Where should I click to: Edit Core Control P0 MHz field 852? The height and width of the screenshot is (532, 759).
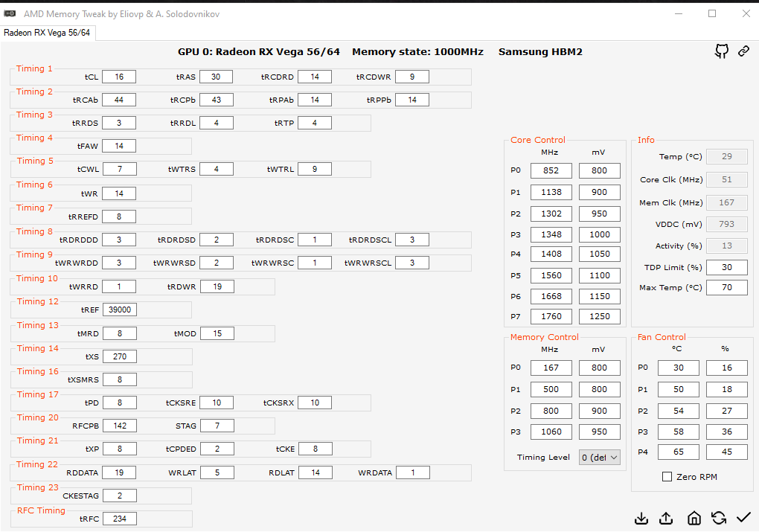551,170
